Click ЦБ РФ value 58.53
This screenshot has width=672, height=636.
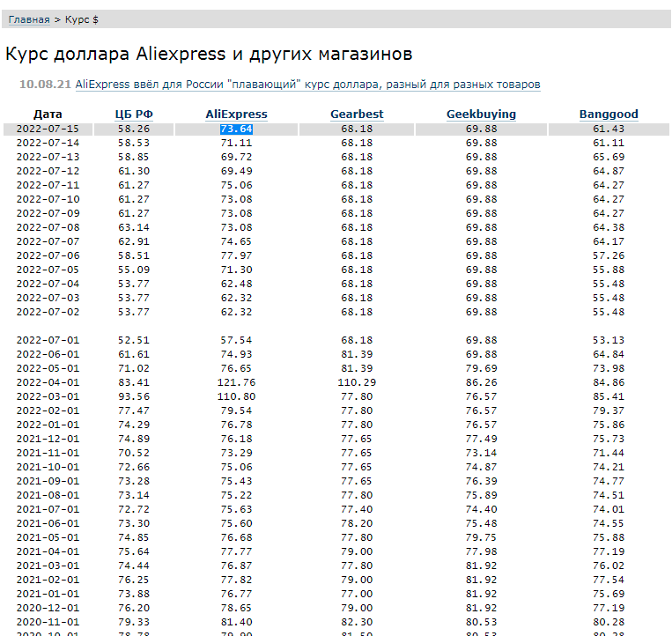134,143
